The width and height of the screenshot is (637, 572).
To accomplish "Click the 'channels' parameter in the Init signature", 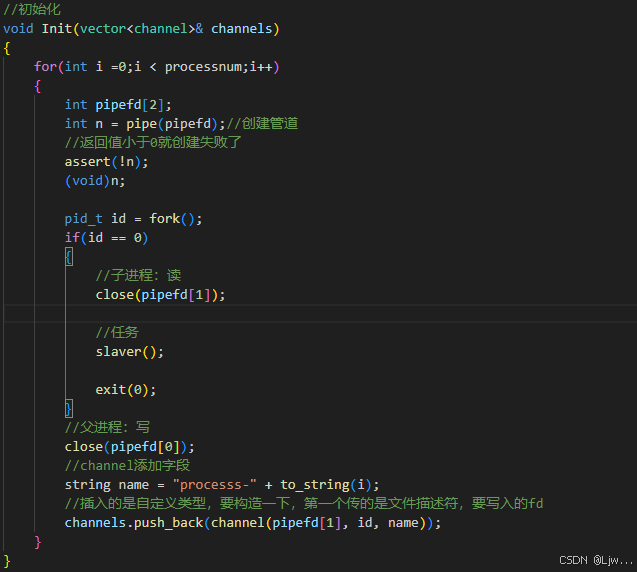I will 241,28.
